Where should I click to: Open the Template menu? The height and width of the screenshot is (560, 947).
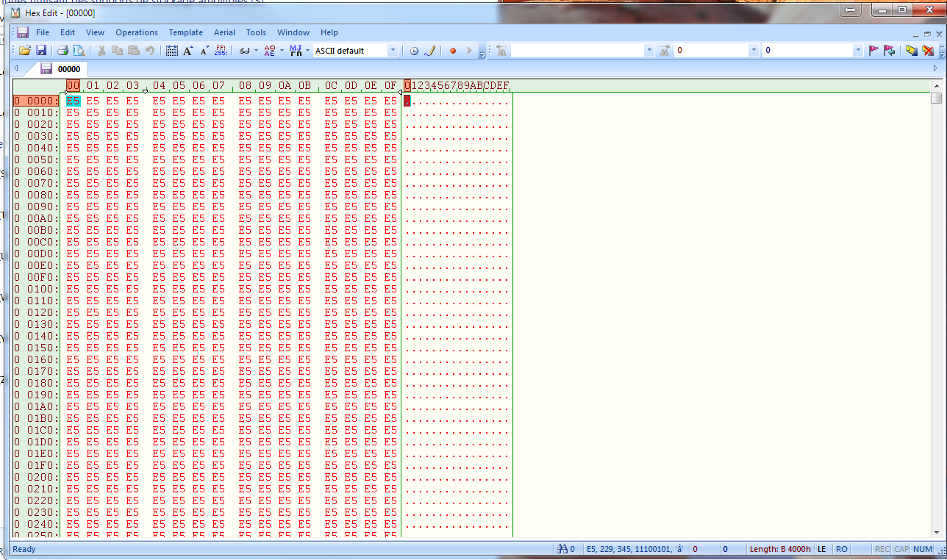tap(185, 32)
